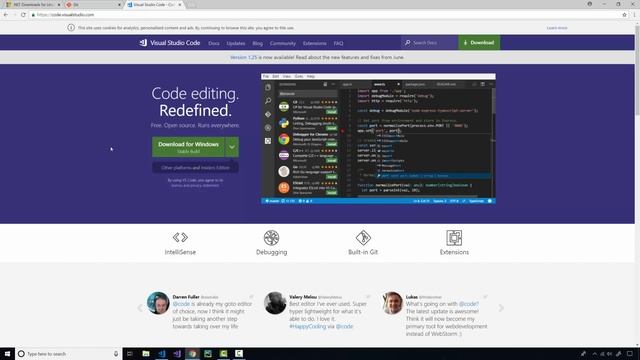Click the VS Code editor screenshot
The height and width of the screenshot is (360, 640).
point(378,139)
